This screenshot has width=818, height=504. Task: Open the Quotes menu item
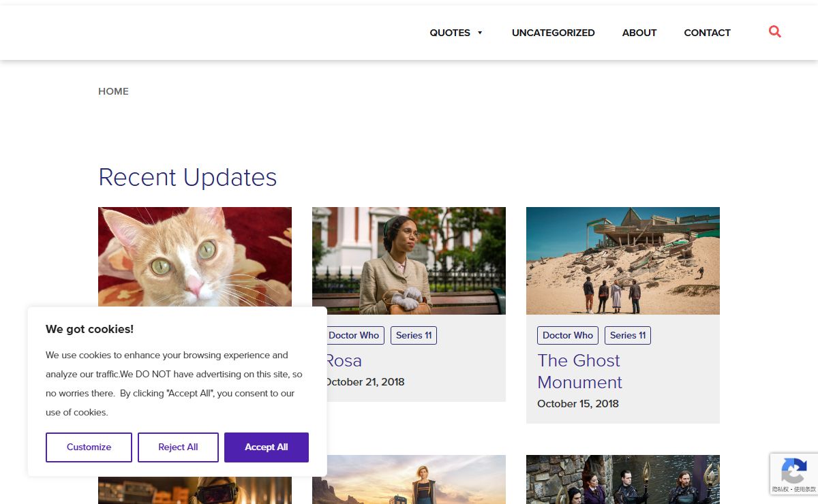pyautogui.click(x=450, y=33)
